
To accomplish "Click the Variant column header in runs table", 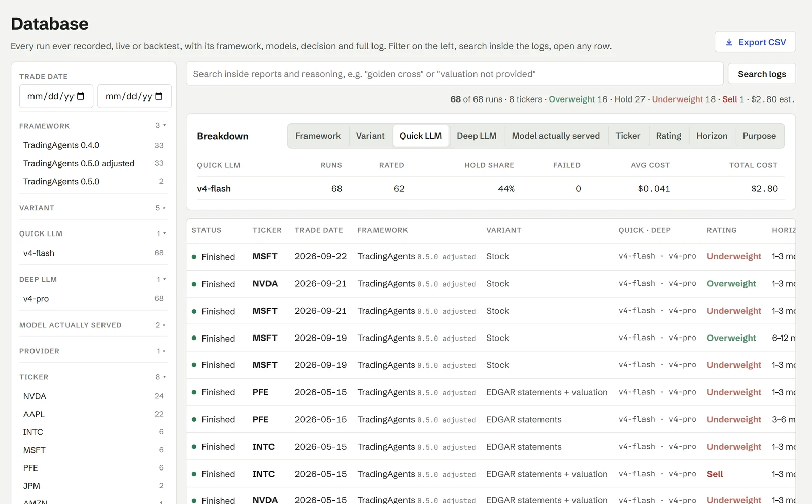I will (x=503, y=230).
